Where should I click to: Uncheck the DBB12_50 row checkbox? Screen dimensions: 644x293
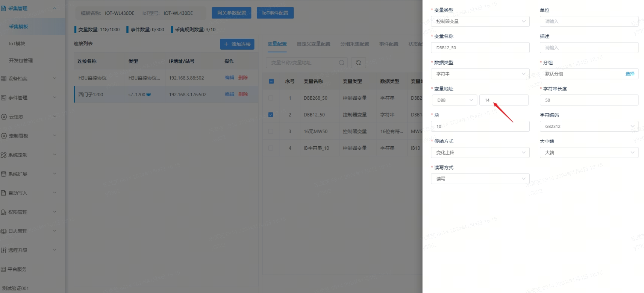271,115
